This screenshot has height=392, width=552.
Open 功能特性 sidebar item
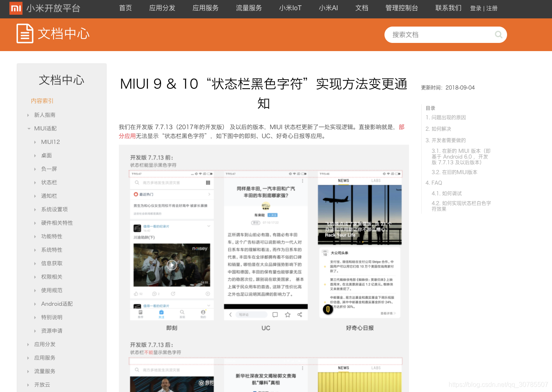click(x=52, y=236)
